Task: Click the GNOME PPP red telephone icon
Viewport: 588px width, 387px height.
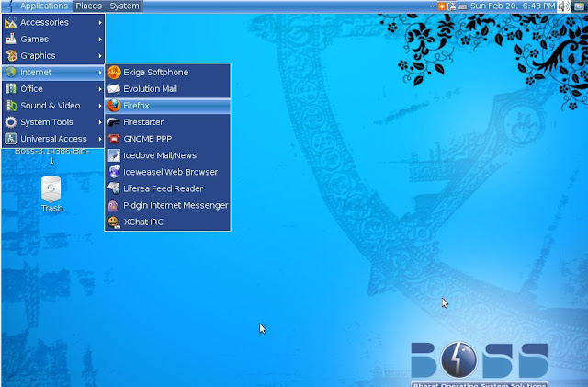Action: [x=114, y=139]
